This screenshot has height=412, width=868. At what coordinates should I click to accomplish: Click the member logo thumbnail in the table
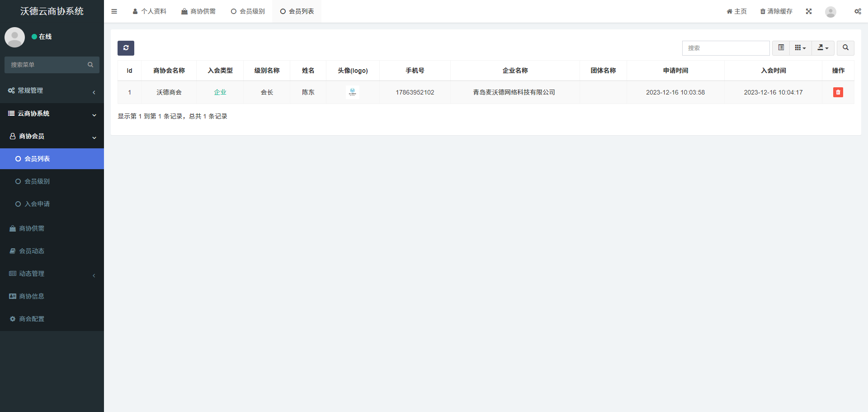click(353, 92)
